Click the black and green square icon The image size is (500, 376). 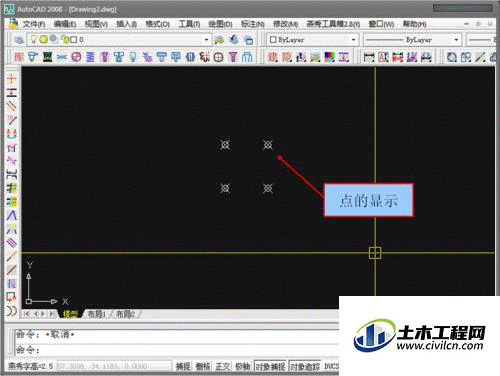(48, 57)
